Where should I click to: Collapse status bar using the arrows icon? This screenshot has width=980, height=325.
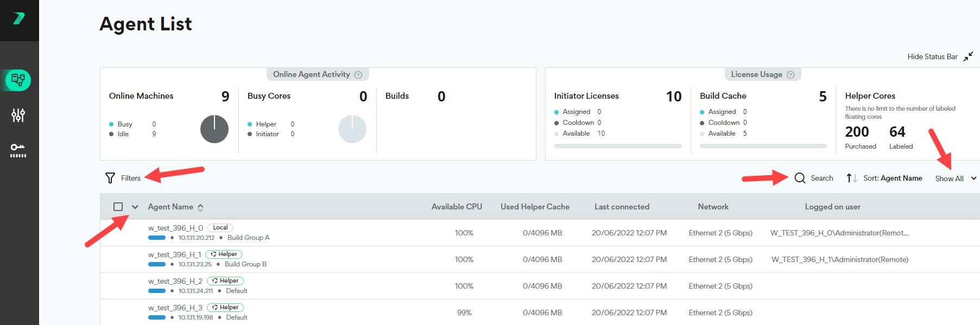(968, 56)
